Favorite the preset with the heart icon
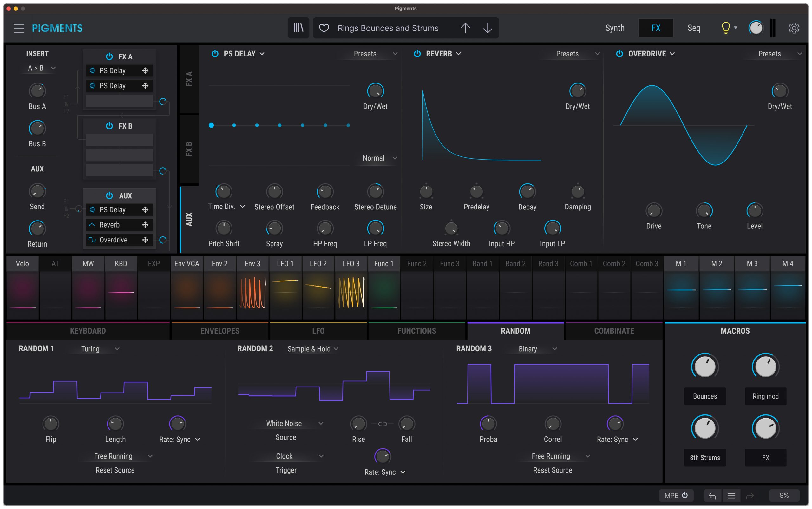The image size is (812, 509). point(324,28)
